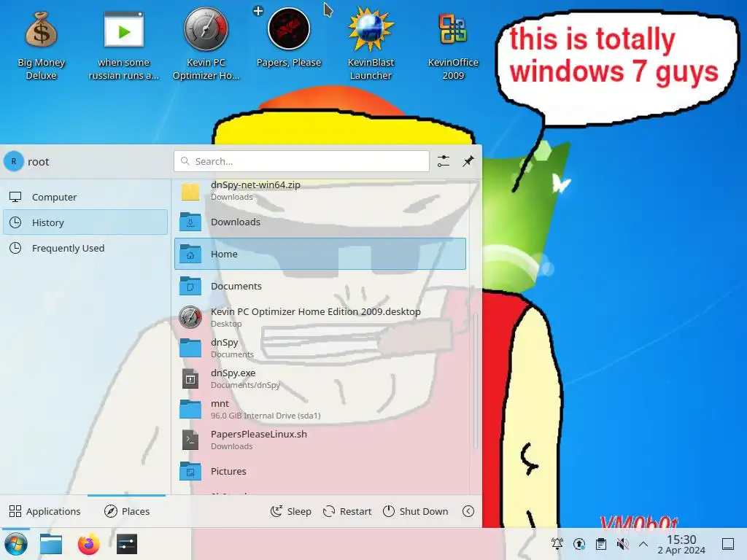Open the Home folder entry
This screenshot has width=747, height=560.
point(320,254)
